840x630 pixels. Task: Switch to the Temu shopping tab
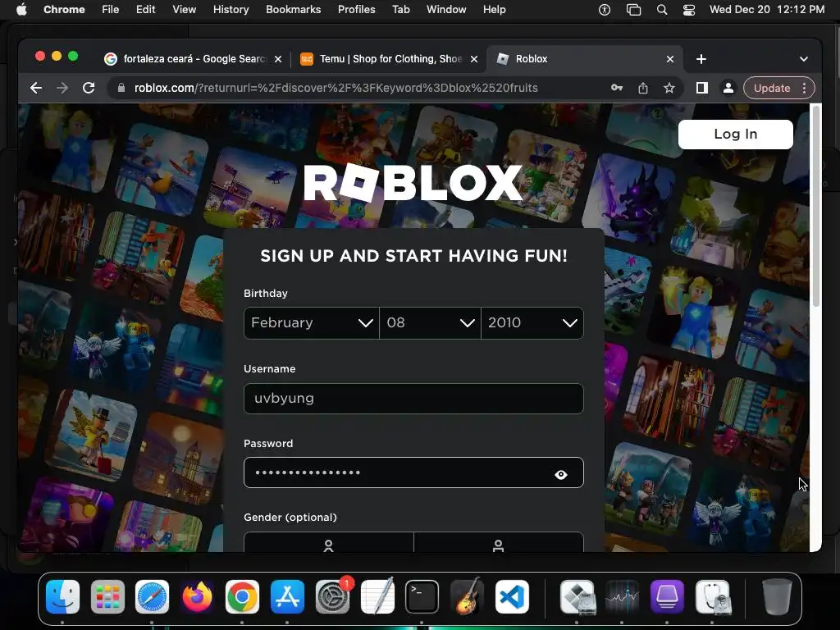(390, 59)
